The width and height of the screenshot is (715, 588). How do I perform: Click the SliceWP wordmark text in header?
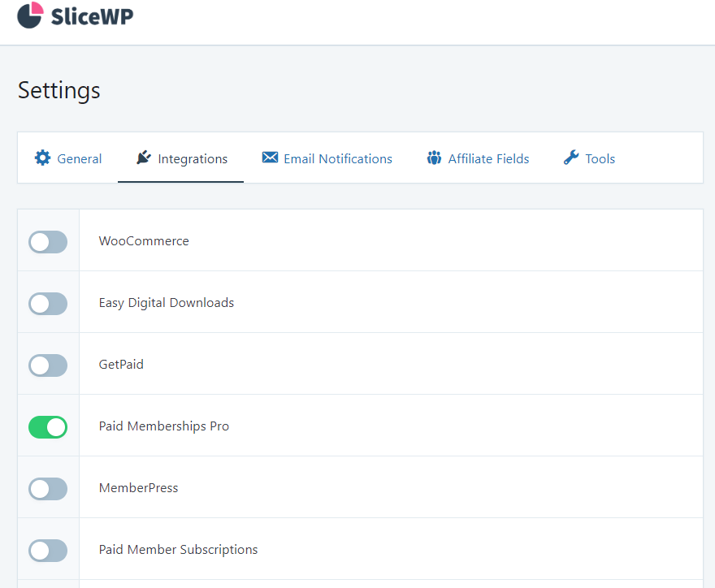point(92,17)
